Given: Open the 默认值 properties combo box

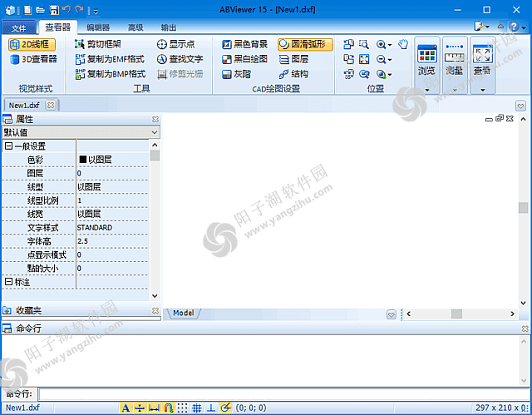Looking at the screenshot, I should tap(81, 132).
